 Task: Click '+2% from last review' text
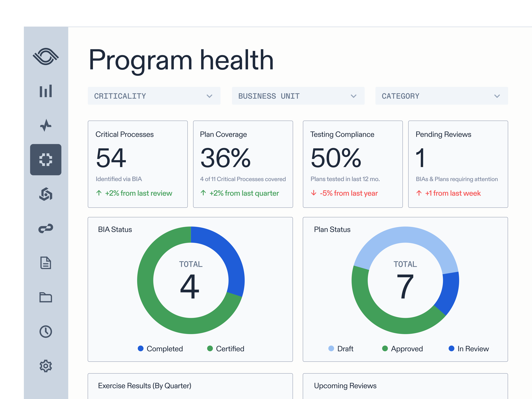(x=139, y=193)
